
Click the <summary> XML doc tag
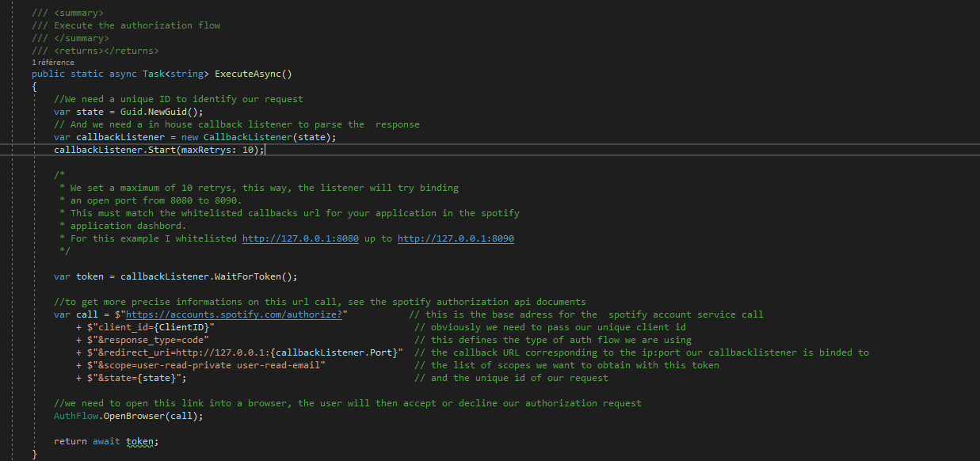79,13
